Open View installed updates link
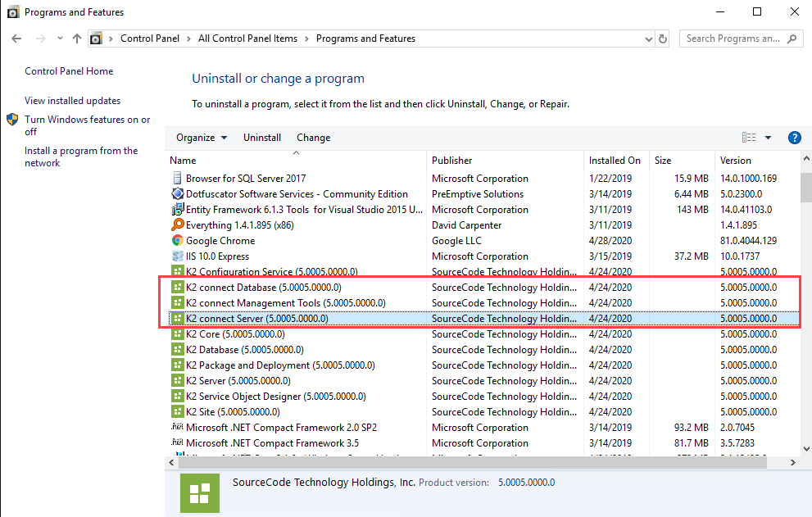Image resolution: width=812 pixels, height=517 pixels. [72, 101]
